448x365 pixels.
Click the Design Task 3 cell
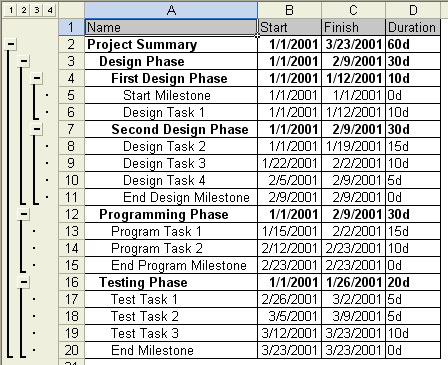pos(171,163)
